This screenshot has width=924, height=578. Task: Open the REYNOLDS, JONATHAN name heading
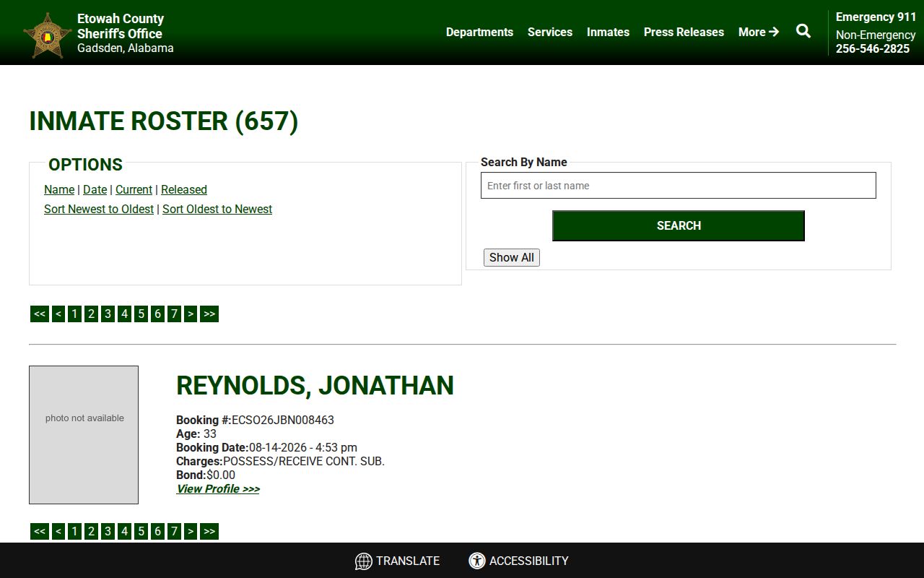[x=315, y=386]
